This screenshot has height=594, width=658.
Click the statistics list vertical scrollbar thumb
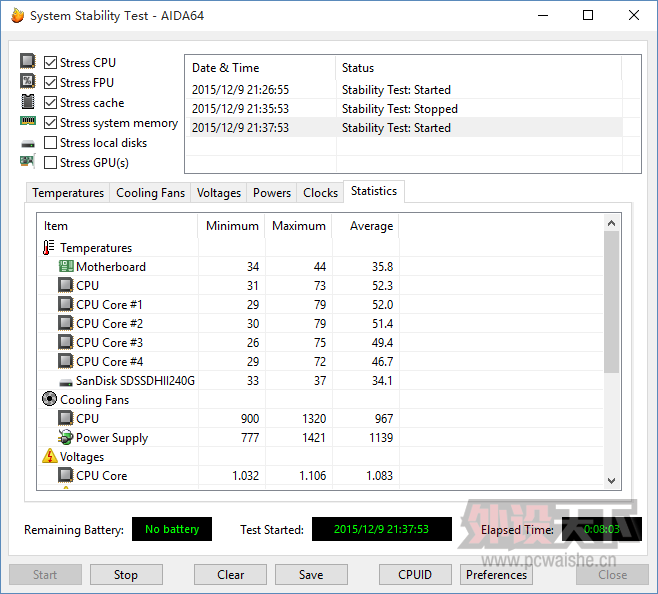611,302
